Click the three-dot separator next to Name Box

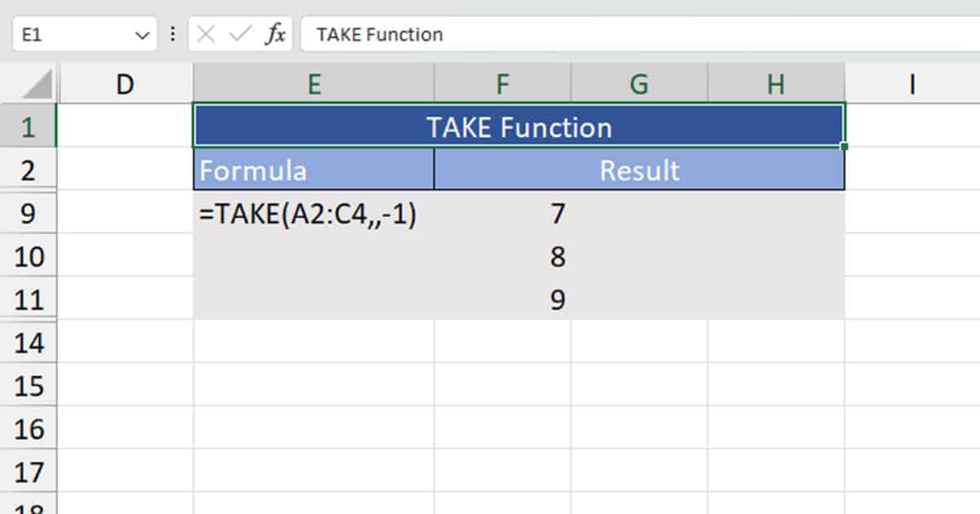tap(172, 34)
